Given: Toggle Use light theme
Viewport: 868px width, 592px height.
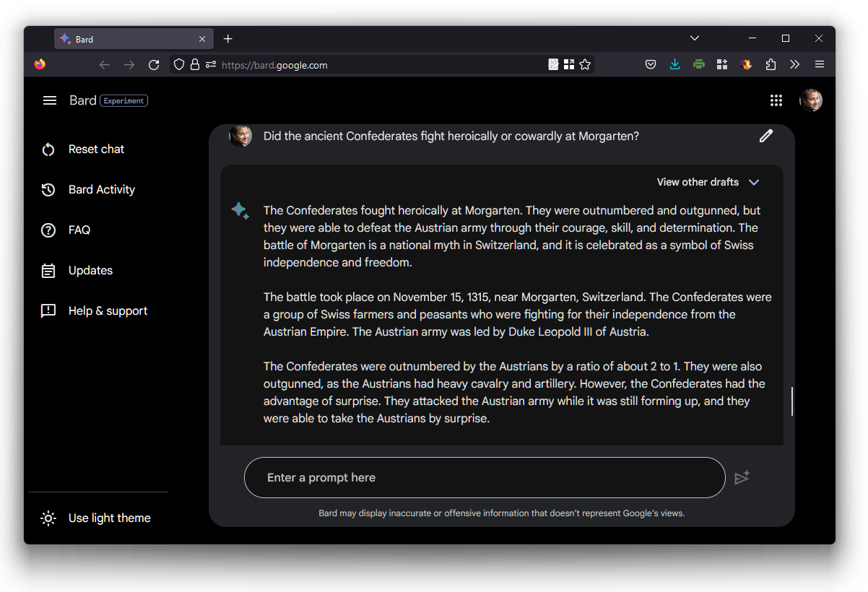Looking at the screenshot, I should point(95,518).
